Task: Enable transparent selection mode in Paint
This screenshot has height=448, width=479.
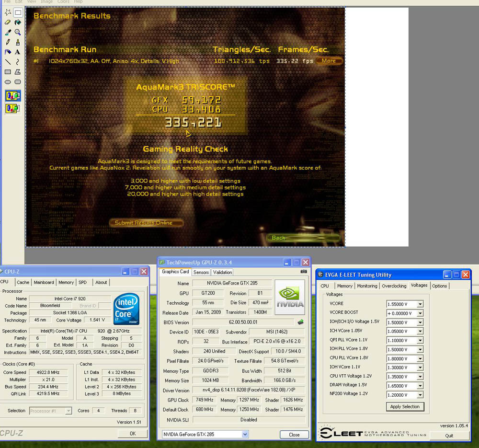Action: coord(13,108)
